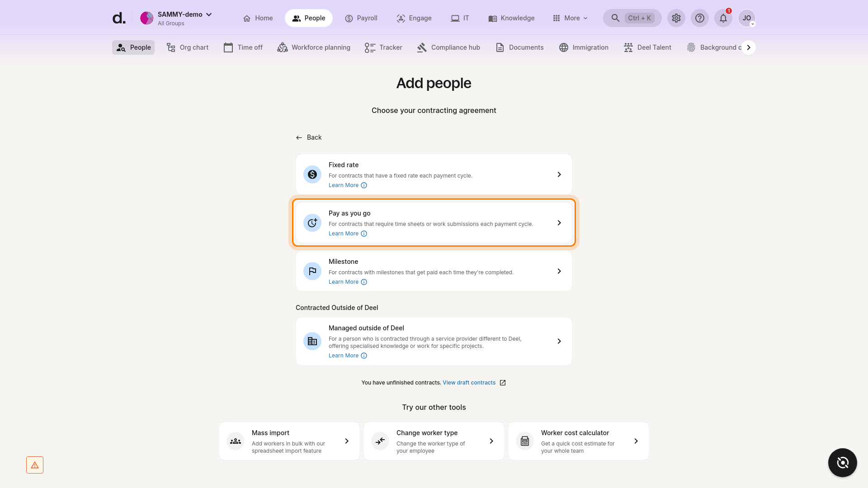Viewport: 868px width, 488px height.
Task: Open Pay as you go chevron
Action: pyautogui.click(x=559, y=223)
